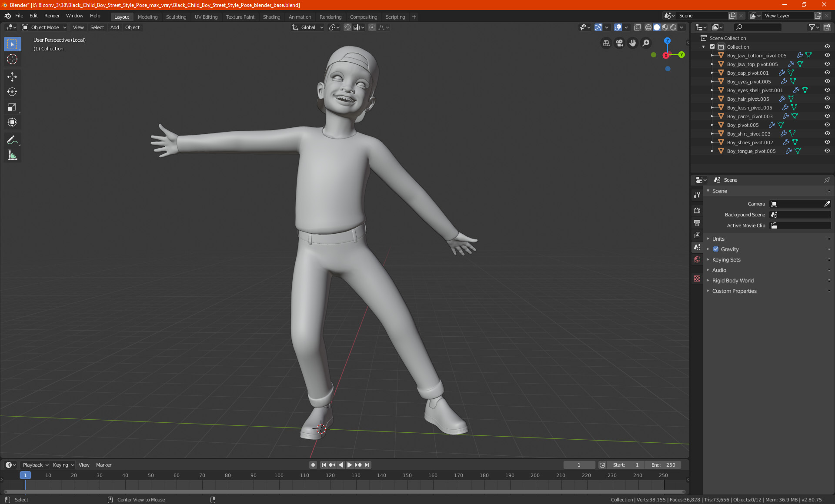Image resolution: width=835 pixels, height=504 pixels.
Task: Enable the Gravity checkbox
Action: (x=716, y=249)
